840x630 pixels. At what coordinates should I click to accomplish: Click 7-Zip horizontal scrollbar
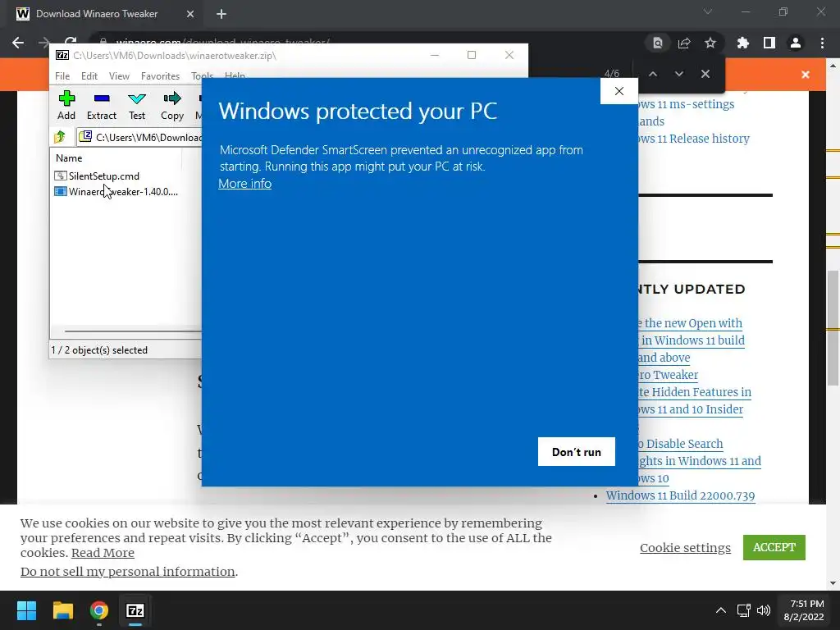click(x=133, y=331)
